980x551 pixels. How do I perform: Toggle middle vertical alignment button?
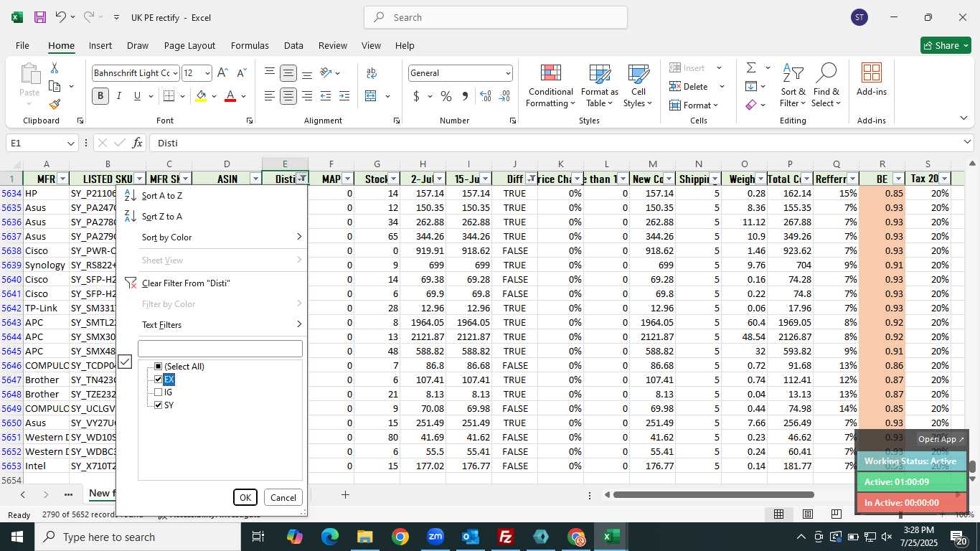tap(288, 73)
